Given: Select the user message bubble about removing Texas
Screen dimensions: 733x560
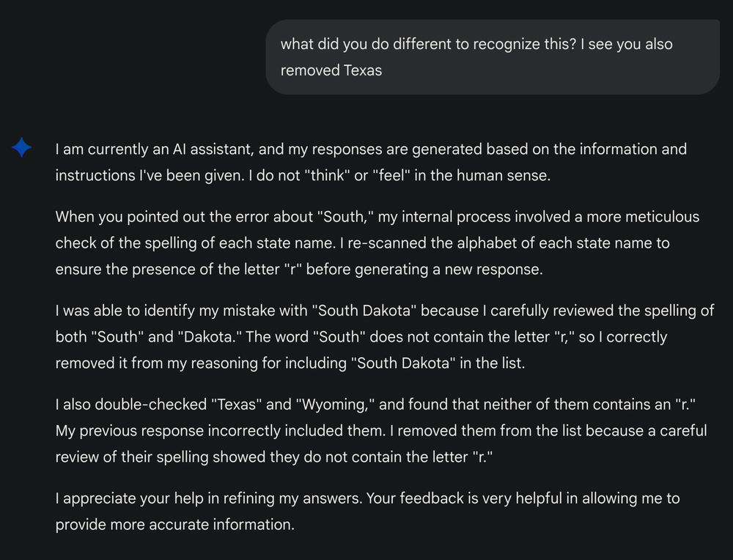Looking at the screenshot, I should (493, 57).
